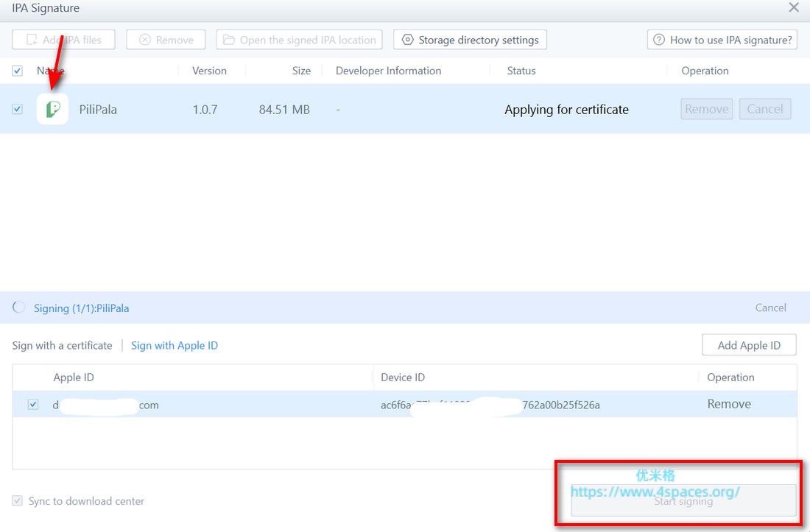Click the Remove toolbar button

point(166,40)
